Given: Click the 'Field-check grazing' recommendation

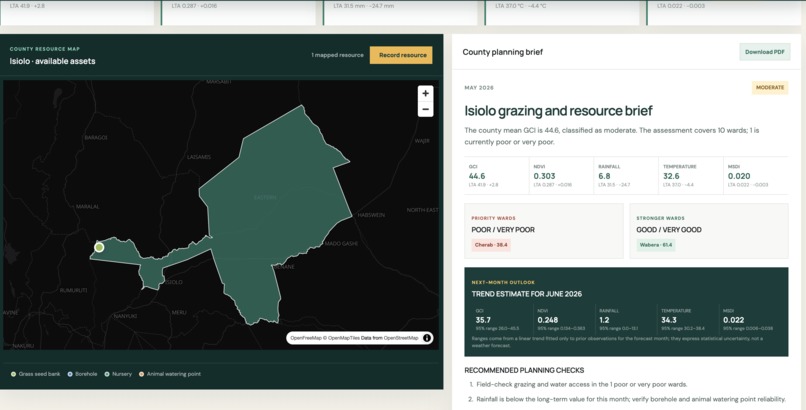Looking at the screenshot, I should [581, 384].
